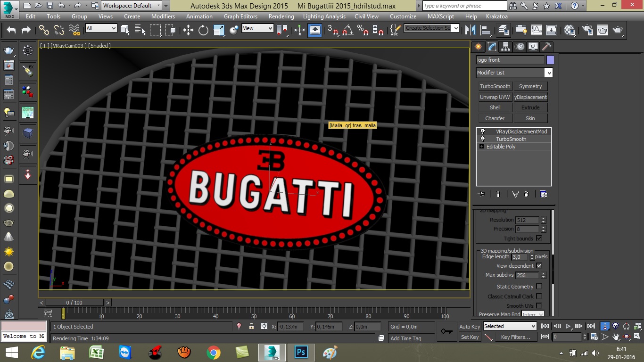This screenshot has width=644, height=362.
Task: Toggle the 3D Snaps button
Action: 332,30
